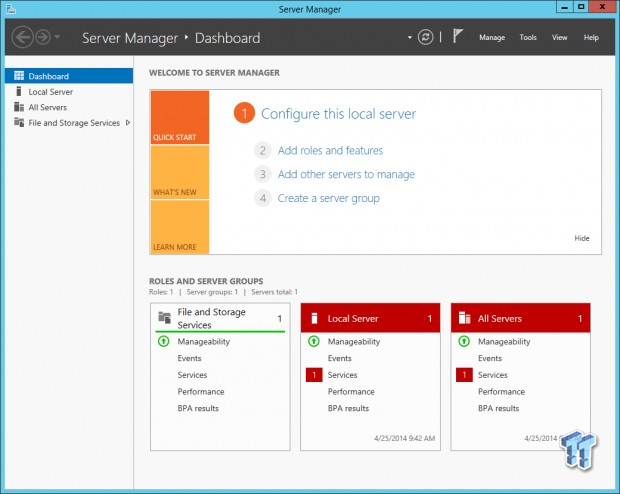This screenshot has width=620, height=494.
Task: Open Events in Local Server tile
Action: 340,358
